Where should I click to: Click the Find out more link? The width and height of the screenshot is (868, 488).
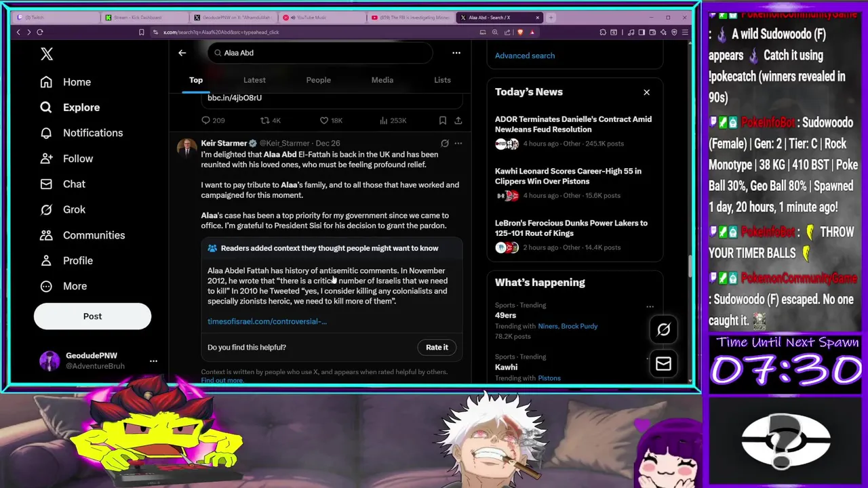tap(222, 380)
